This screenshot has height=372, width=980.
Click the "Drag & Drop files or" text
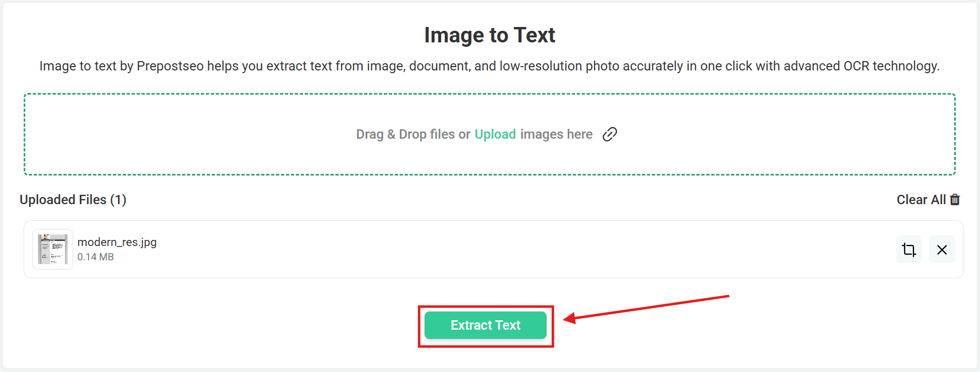point(413,134)
